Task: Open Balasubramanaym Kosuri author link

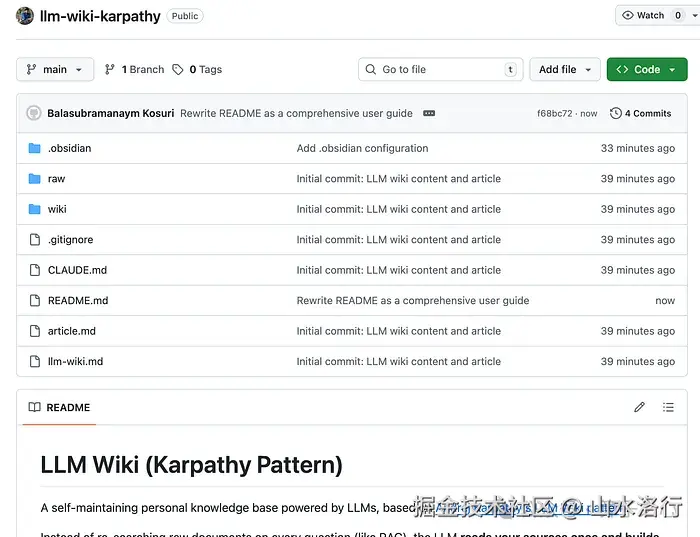Action: click(111, 113)
